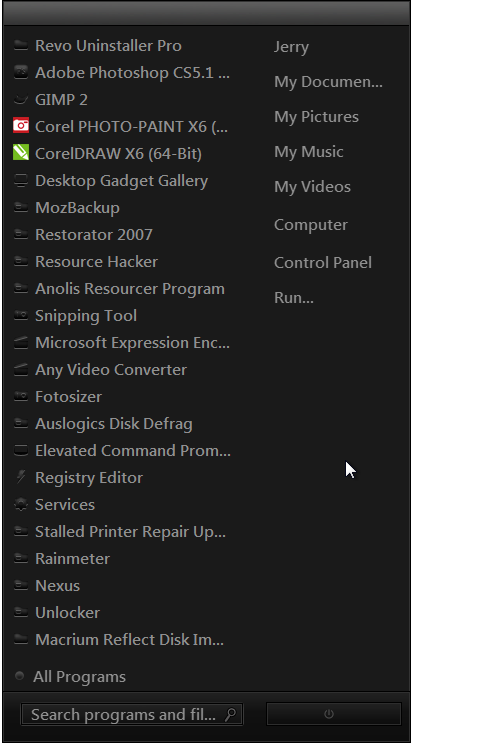Click the Registry Editor icon
This screenshot has height=743, width=490.
(21, 477)
